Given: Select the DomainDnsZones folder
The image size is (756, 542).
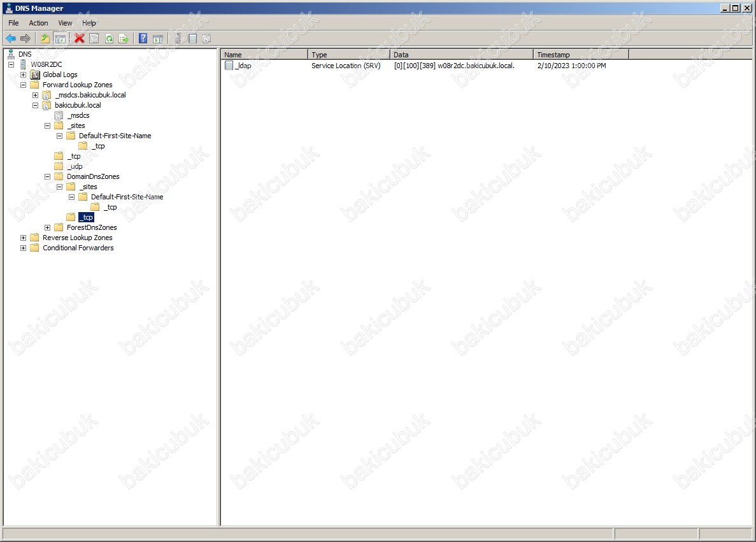Looking at the screenshot, I should 93,176.
